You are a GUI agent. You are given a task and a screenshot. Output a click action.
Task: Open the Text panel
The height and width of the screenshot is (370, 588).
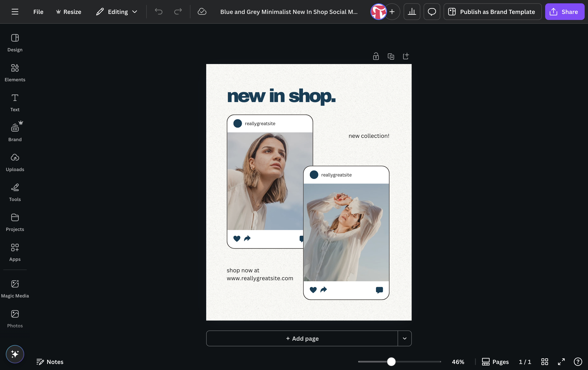(15, 103)
